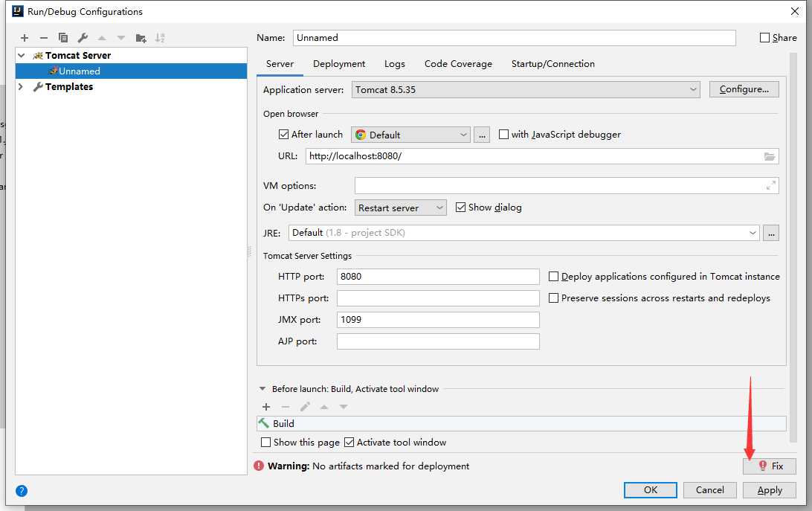Viewport: 812px width, 511px height.
Task: Sort configurations alphabetically
Action: coord(160,38)
